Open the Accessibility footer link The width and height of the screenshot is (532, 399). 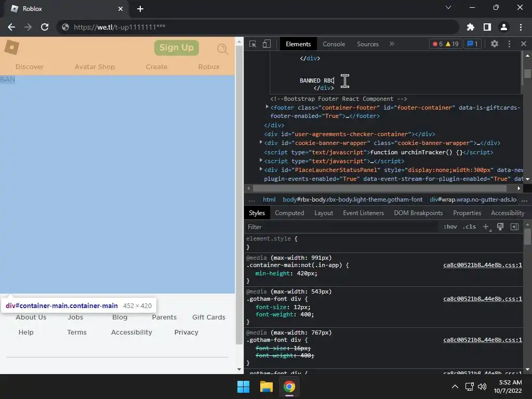(131, 332)
